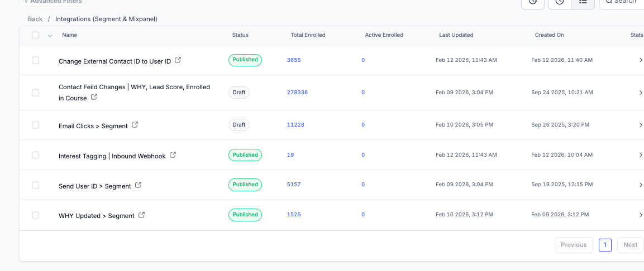The width and height of the screenshot is (644, 271).
Task: Sort by the Name column header
Action: pyautogui.click(x=69, y=35)
